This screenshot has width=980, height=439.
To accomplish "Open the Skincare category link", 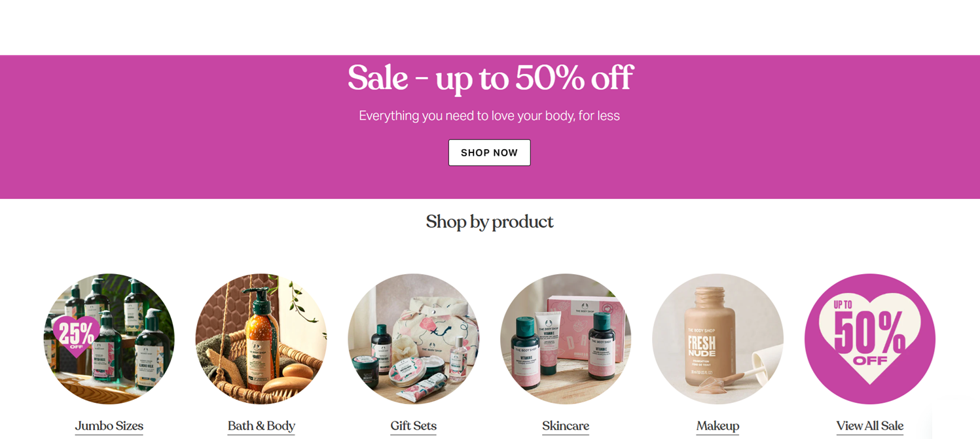I will click(x=566, y=426).
